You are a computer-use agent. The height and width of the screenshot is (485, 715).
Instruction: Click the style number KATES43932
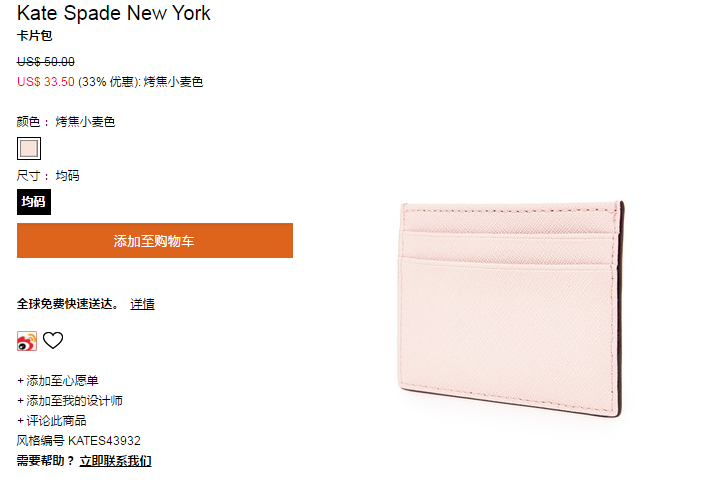[x=104, y=441]
